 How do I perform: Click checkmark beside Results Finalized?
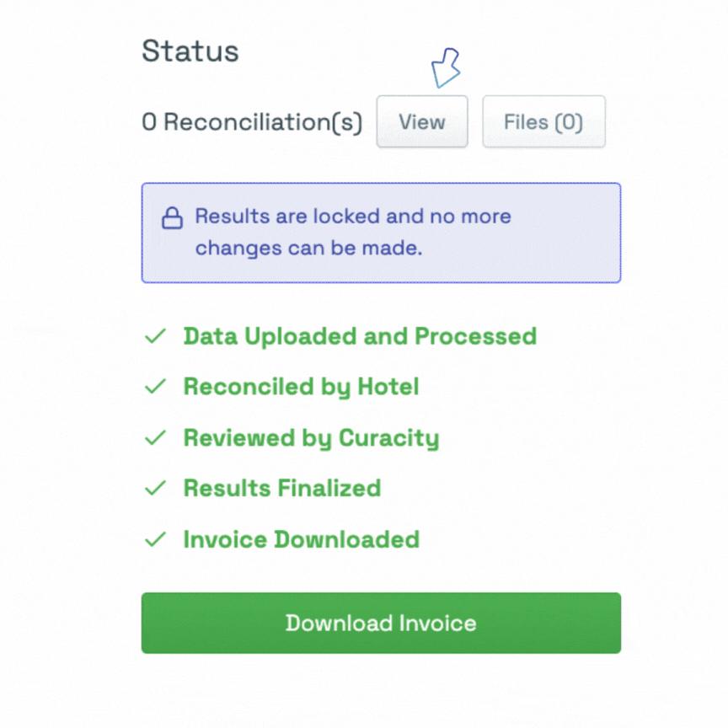(x=156, y=488)
